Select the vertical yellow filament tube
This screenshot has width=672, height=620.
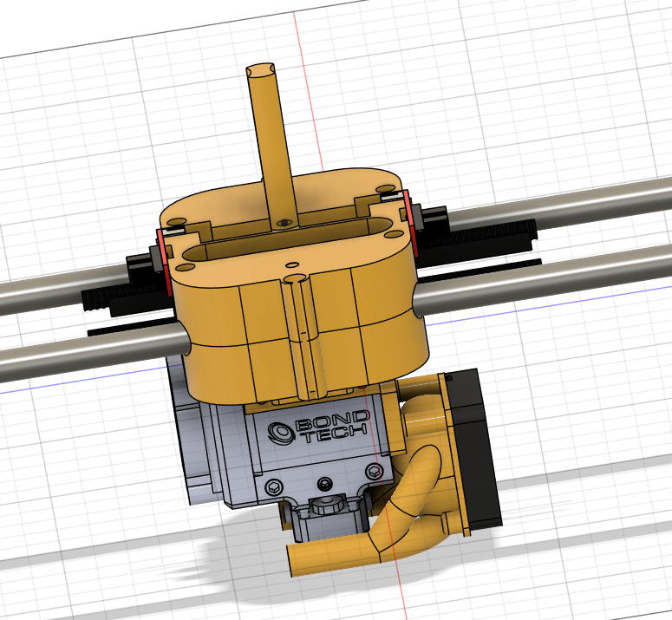click(x=271, y=146)
